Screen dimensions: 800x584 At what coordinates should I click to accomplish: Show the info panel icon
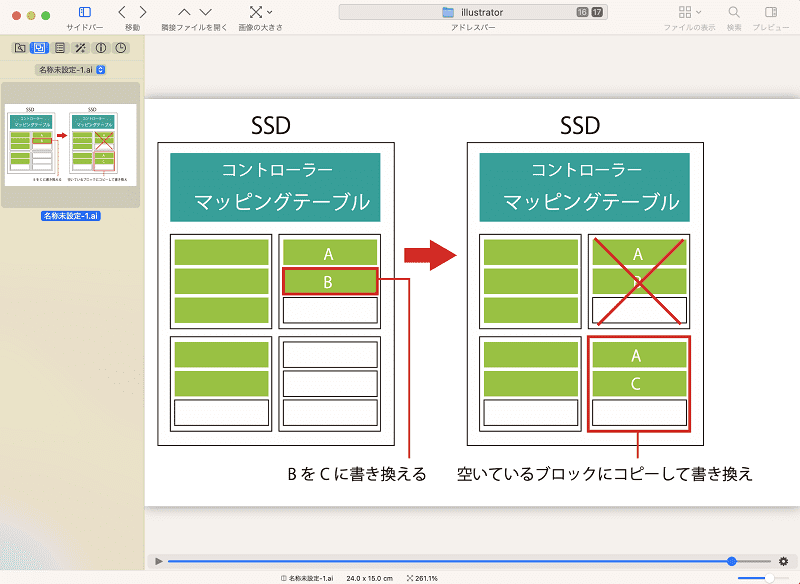pyautogui.click(x=101, y=48)
